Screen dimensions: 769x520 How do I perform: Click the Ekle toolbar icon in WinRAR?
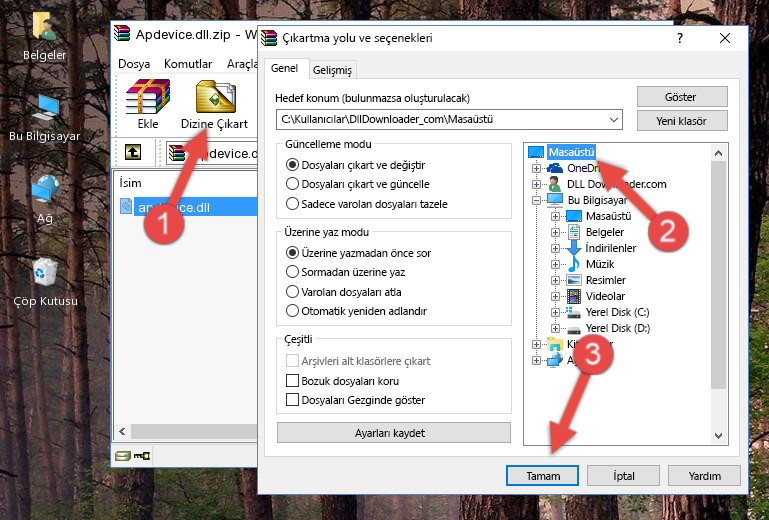(148, 97)
